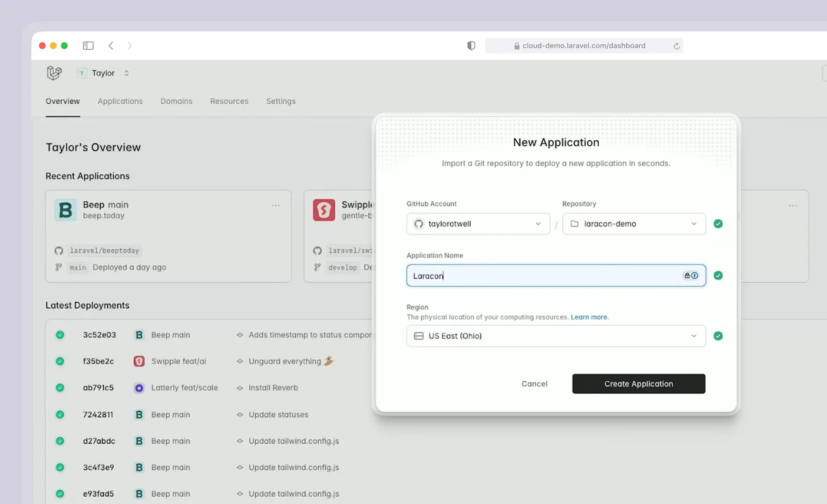Click commit hash d27abdc
The width and height of the screenshot is (827, 504).
pyautogui.click(x=99, y=441)
